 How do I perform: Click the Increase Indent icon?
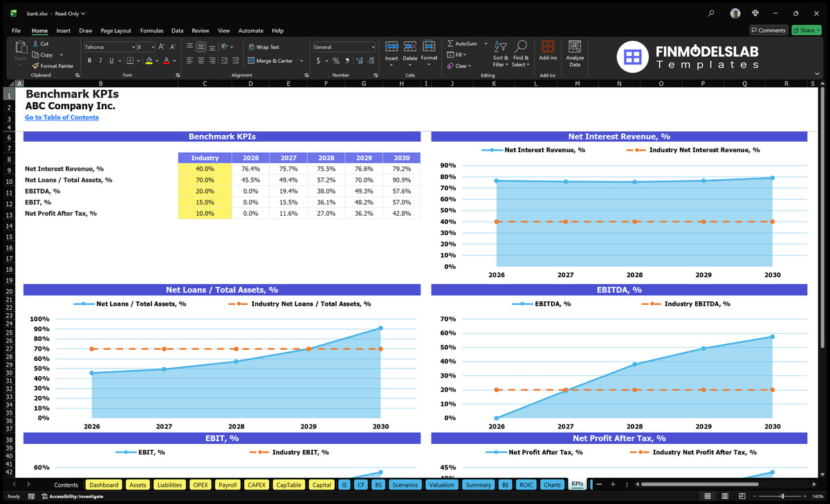237,61
